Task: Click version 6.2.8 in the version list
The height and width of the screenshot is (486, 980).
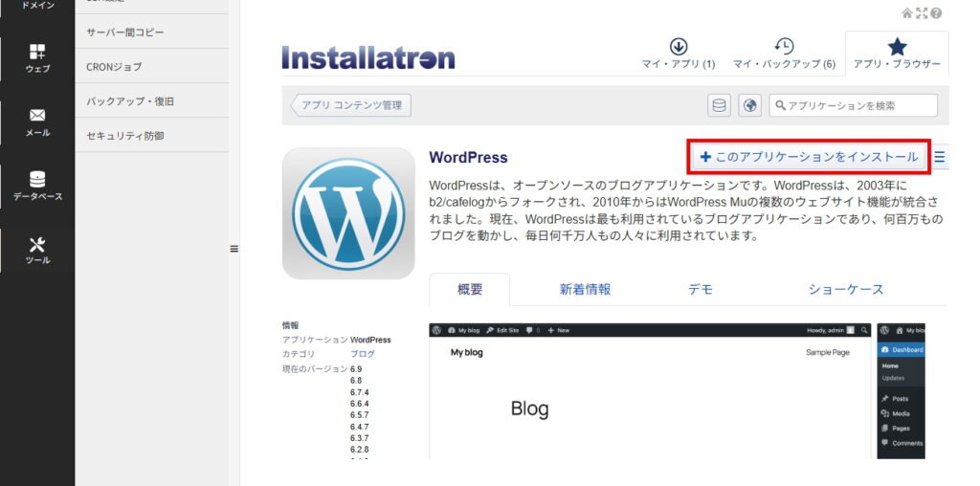Action: (x=360, y=450)
